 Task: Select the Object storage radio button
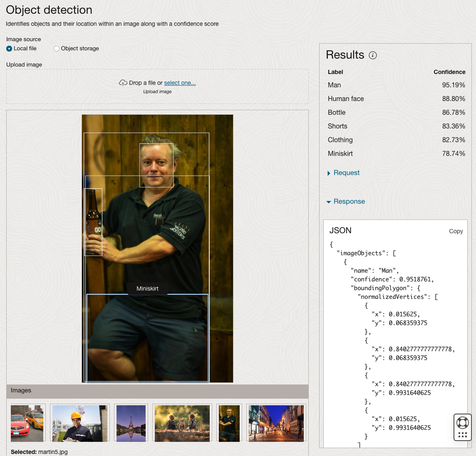[x=57, y=49]
